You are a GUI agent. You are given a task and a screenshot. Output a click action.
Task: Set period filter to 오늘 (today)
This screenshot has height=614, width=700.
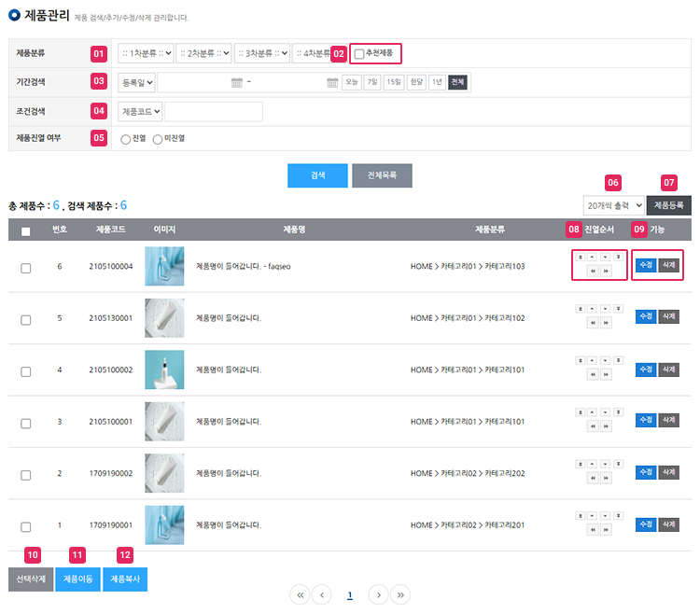click(x=352, y=82)
